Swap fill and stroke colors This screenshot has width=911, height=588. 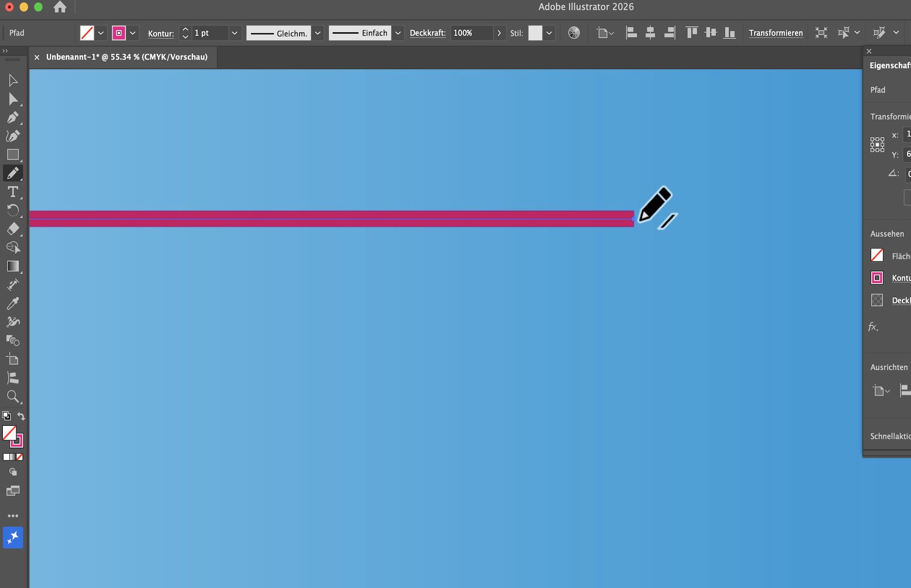21,416
